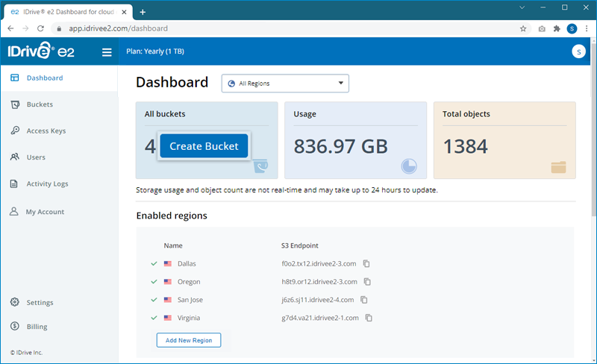The height and width of the screenshot is (364, 597).
Task: Open the user avatar in the blue header
Action: tap(579, 51)
